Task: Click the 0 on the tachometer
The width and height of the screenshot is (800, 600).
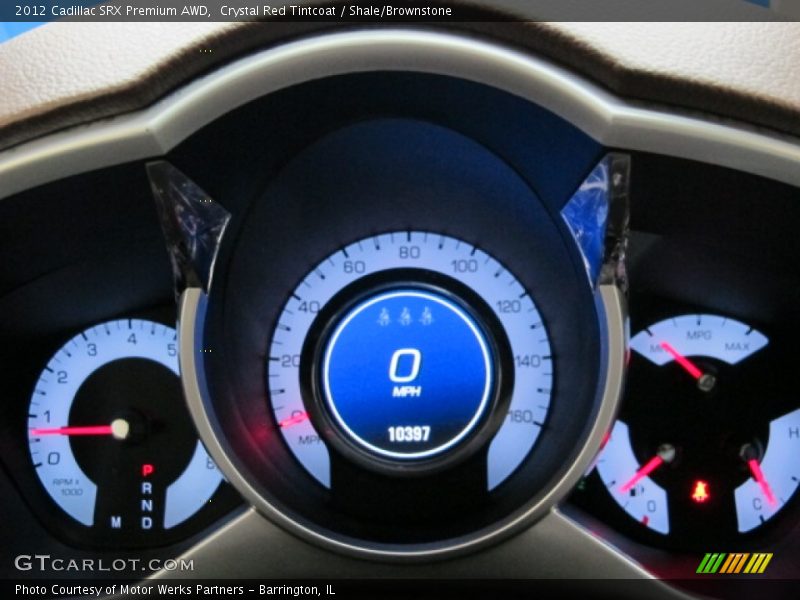Action: [x=54, y=459]
